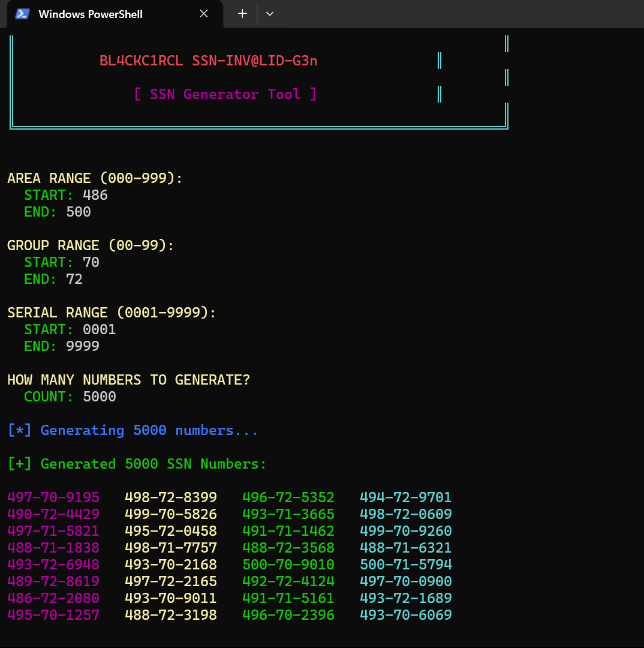Click number 497-70-0900

406,581
